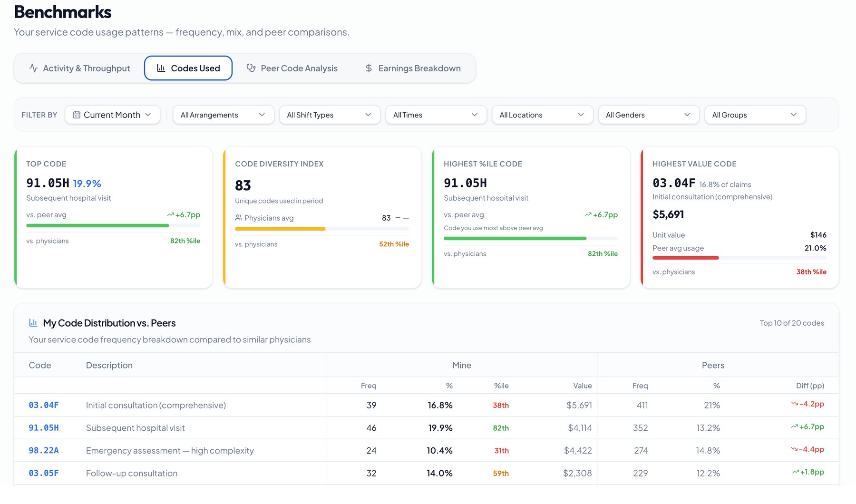Open the All Groups dropdown
This screenshot has width=856, height=504.
coord(755,115)
